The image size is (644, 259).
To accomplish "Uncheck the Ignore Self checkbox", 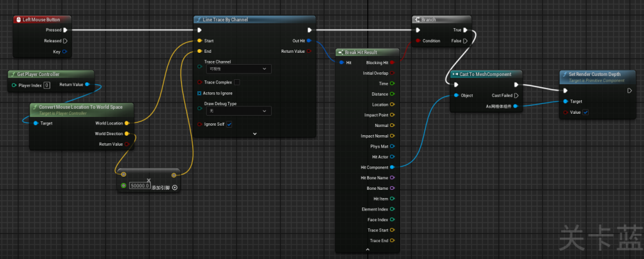I will (x=229, y=124).
